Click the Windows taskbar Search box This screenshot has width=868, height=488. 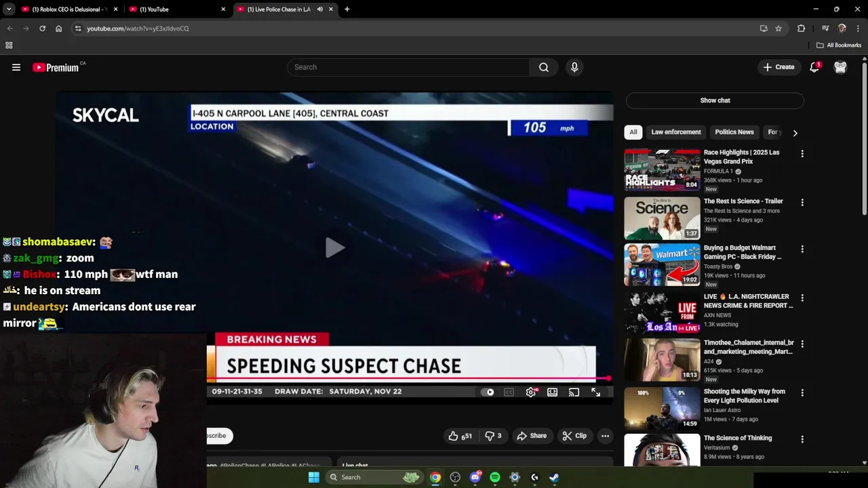pyautogui.click(x=375, y=477)
